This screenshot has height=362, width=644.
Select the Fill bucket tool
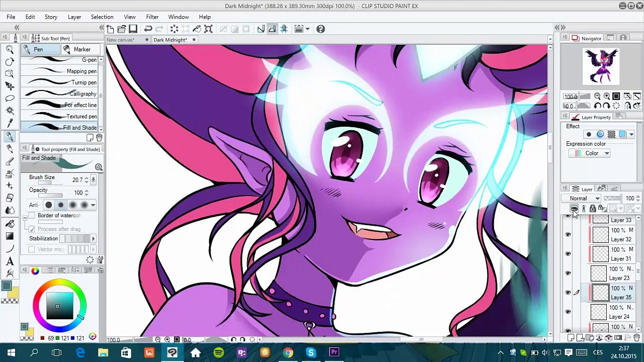click(x=10, y=224)
